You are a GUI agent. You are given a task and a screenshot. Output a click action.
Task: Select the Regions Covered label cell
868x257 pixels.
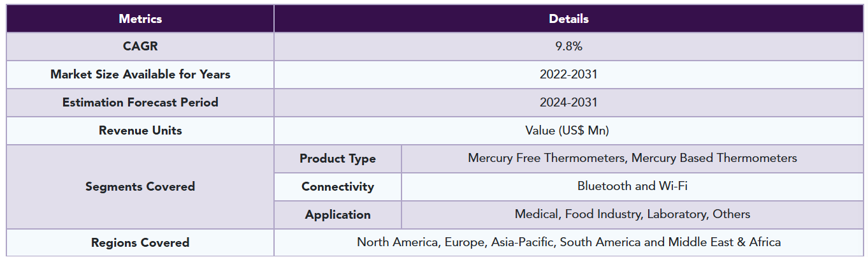point(140,243)
